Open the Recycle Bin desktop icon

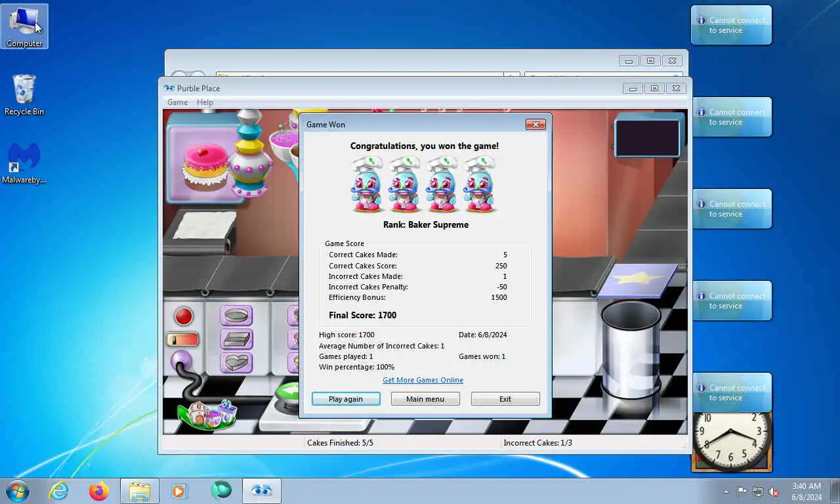click(x=24, y=95)
